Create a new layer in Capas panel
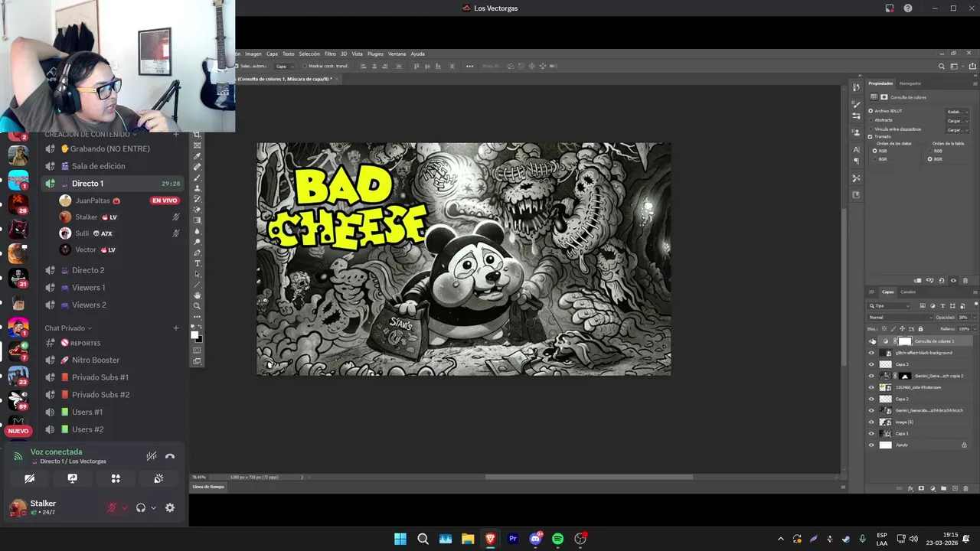The width and height of the screenshot is (980, 551). coord(954,488)
